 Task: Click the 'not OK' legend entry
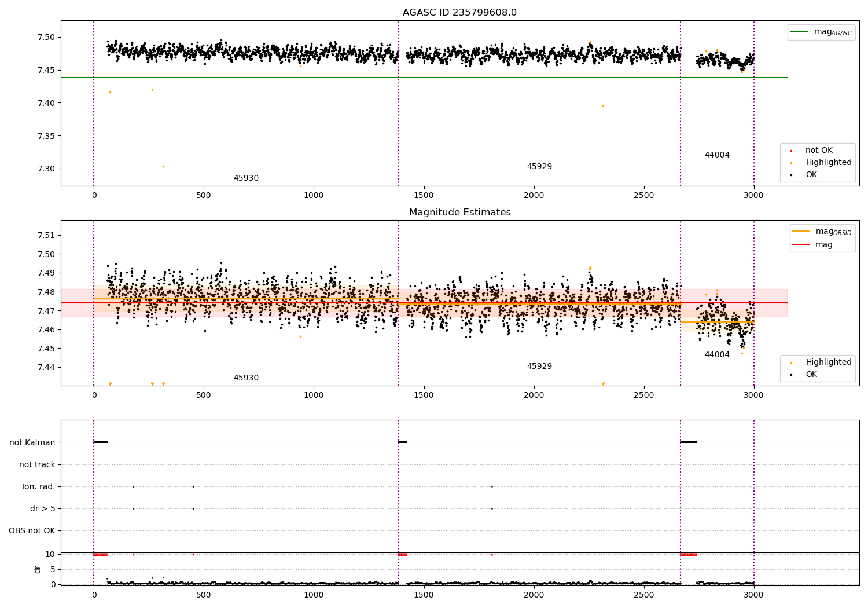pyautogui.click(x=819, y=151)
